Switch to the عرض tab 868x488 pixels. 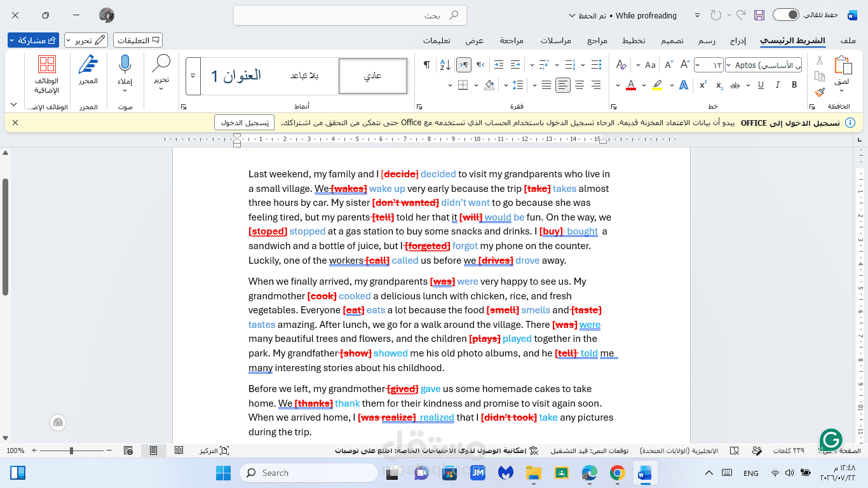click(x=475, y=40)
